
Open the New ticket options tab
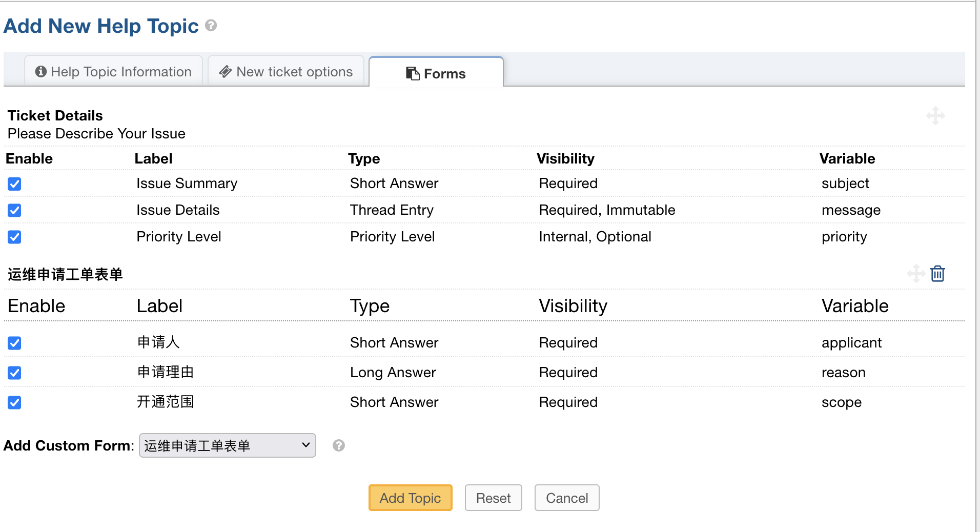click(x=286, y=72)
